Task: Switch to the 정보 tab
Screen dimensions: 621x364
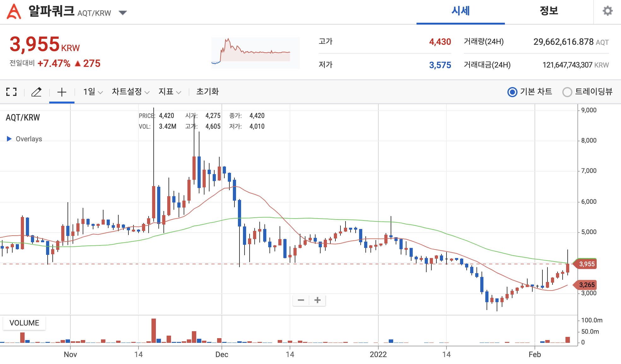Action: [x=549, y=11]
